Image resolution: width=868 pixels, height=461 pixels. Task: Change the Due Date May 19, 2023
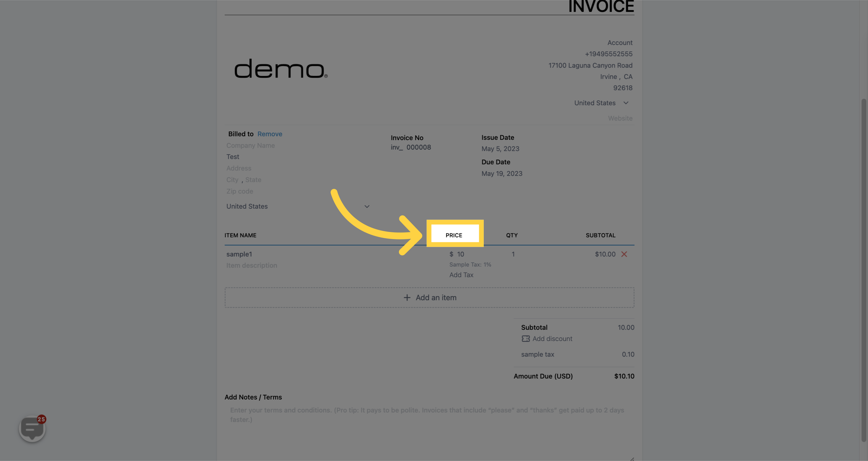pyautogui.click(x=501, y=174)
